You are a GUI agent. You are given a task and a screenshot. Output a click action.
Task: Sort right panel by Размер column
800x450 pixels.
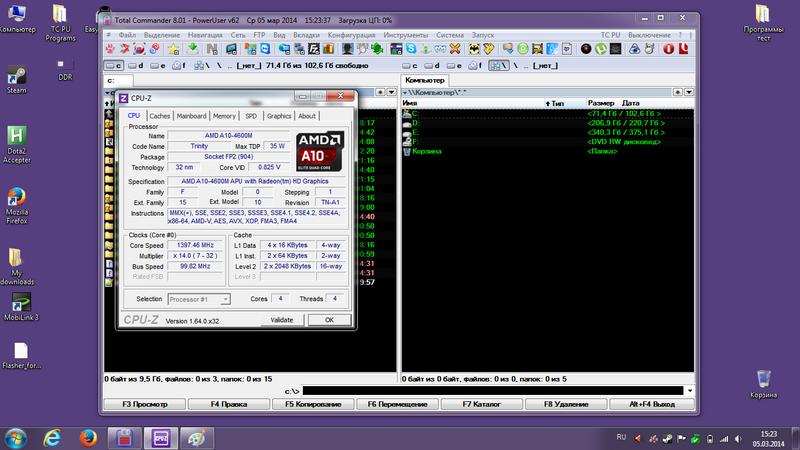click(x=601, y=103)
